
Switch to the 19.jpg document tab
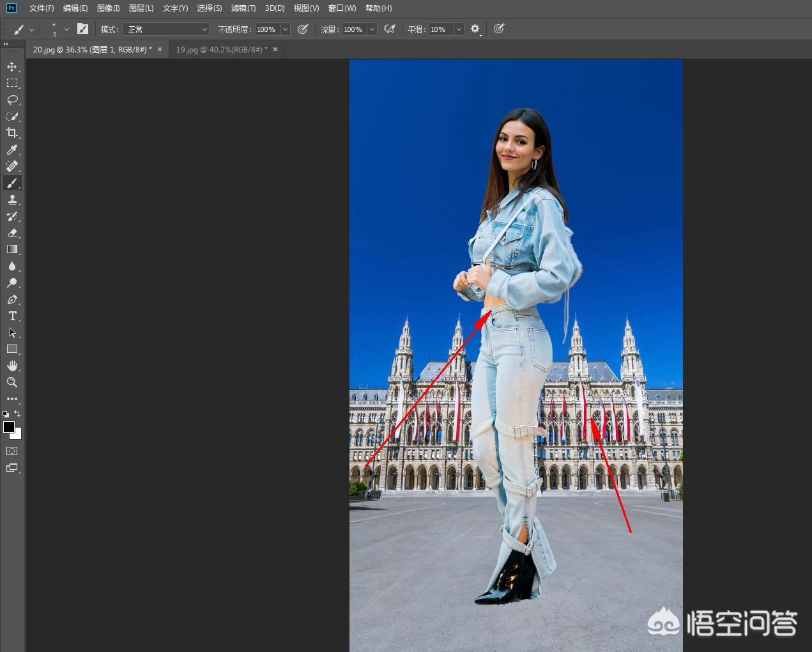pos(221,49)
